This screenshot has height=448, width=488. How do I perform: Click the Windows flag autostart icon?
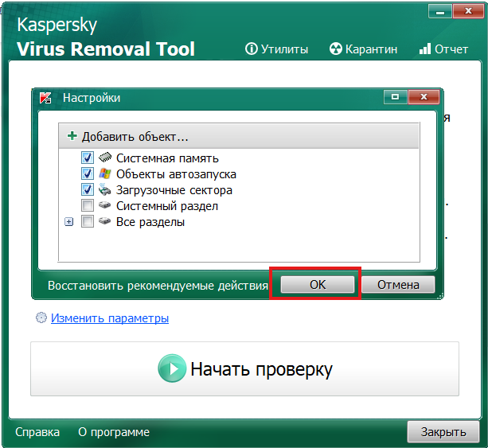coord(105,173)
